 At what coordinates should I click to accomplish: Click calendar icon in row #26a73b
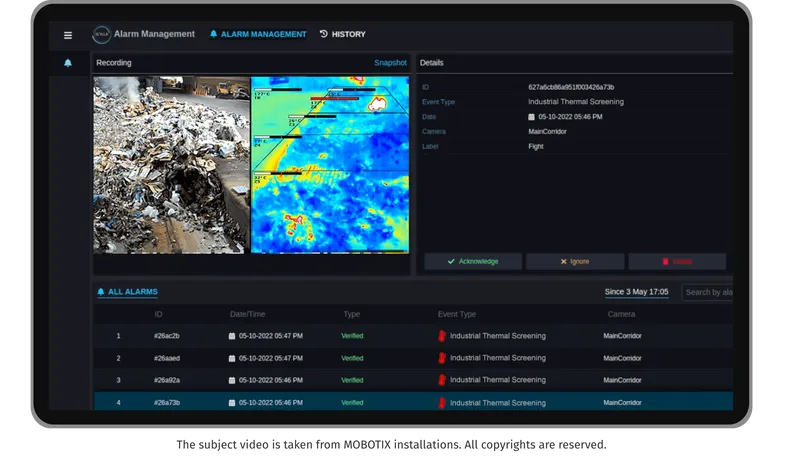232,403
